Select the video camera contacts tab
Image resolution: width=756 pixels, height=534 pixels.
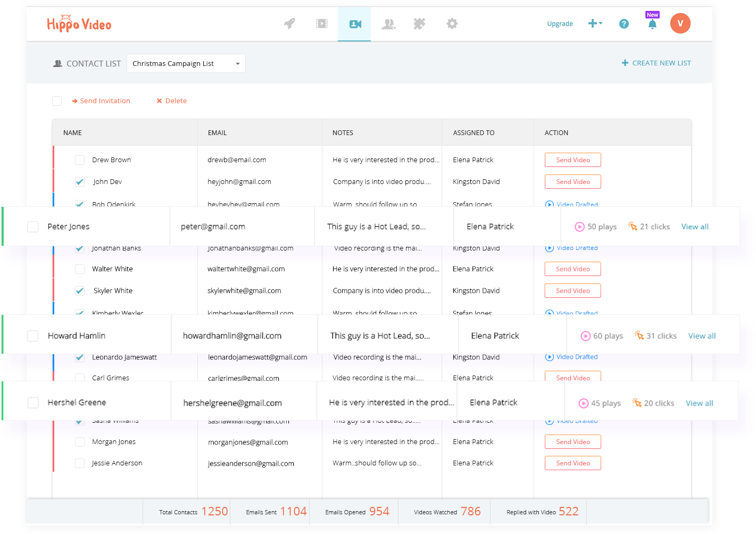coord(355,24)
